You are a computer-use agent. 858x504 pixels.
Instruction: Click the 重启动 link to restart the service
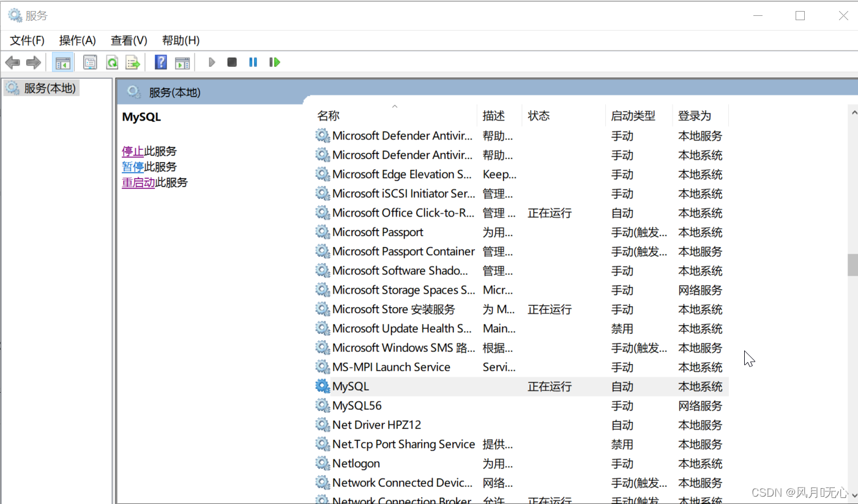coord(138,182)
